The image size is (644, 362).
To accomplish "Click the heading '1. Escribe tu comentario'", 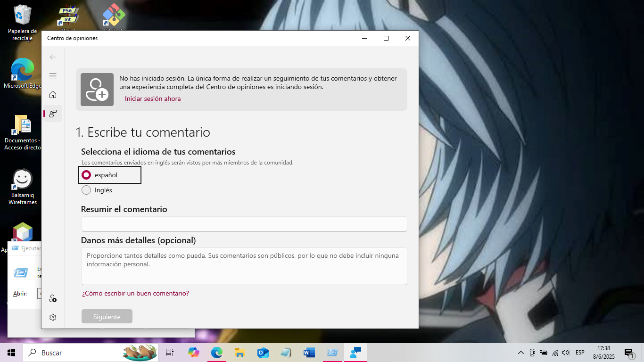I will click(x=143, y=132).
